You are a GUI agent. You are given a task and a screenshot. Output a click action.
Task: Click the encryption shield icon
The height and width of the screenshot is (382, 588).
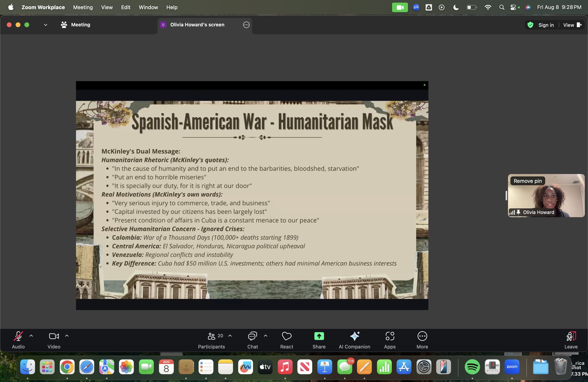click(x=530, y=25)
